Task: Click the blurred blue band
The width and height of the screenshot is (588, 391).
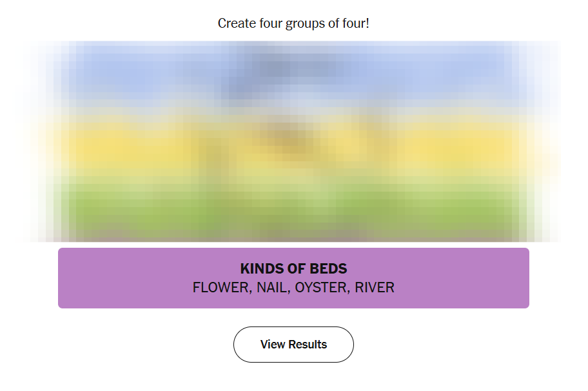Action: click(129, 71)
